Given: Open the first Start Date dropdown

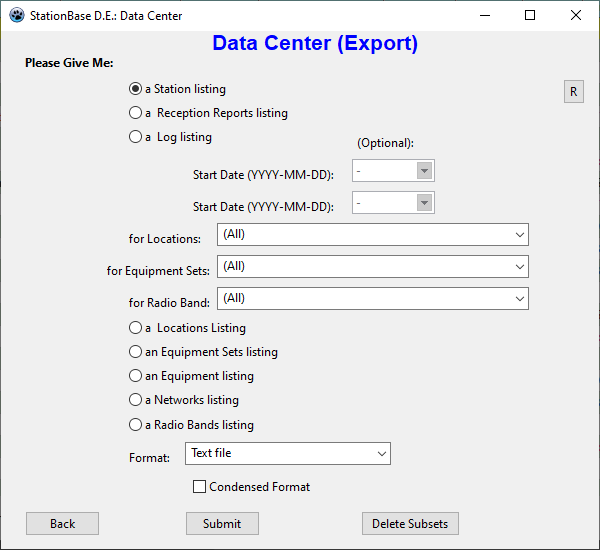Looking at the screenshot, I should pyautogui.click(x=425, y=171).
